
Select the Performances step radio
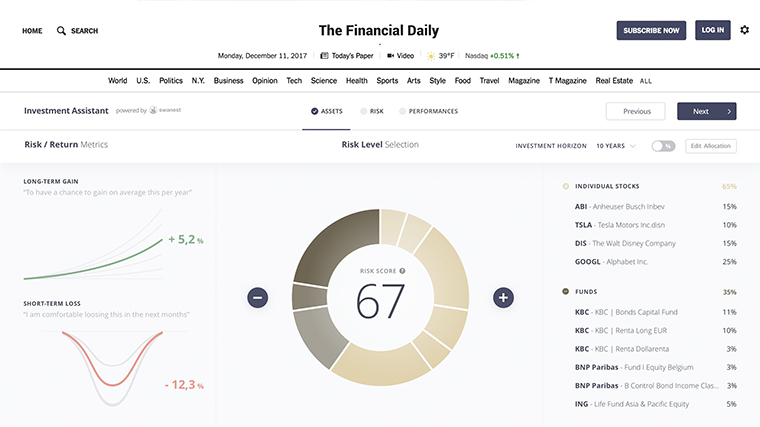[402, 111]
